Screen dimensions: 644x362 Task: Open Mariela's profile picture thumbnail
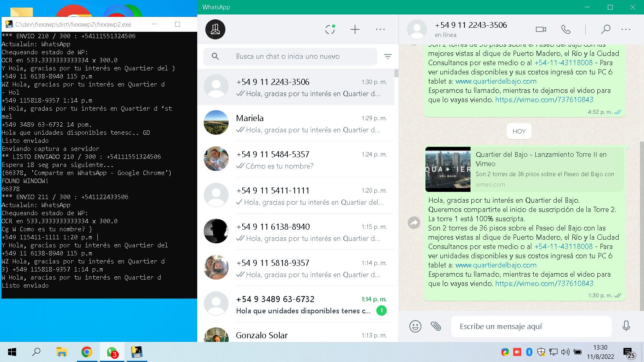[216, 122]
